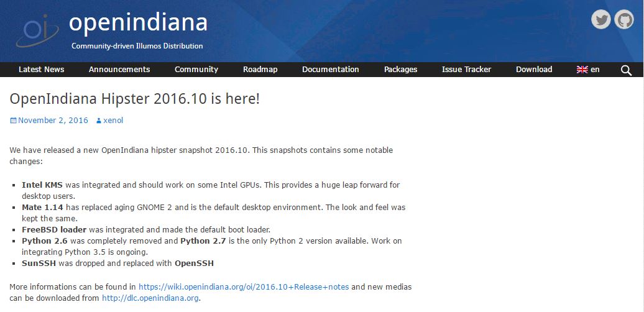The width and height of the screenshot is (644, 312).
Task: Select Roadmap in the navigation bar
Action: tap(260, 70)
